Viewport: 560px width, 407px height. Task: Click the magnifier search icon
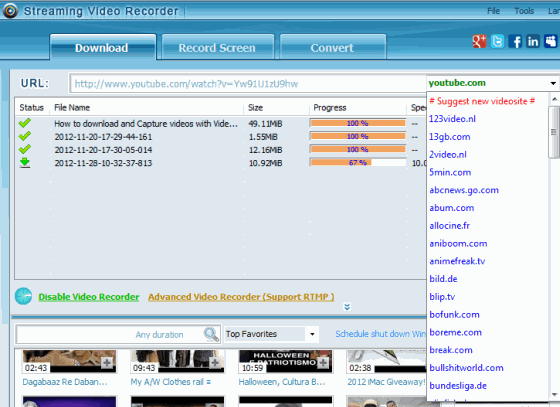click(211, 334)
